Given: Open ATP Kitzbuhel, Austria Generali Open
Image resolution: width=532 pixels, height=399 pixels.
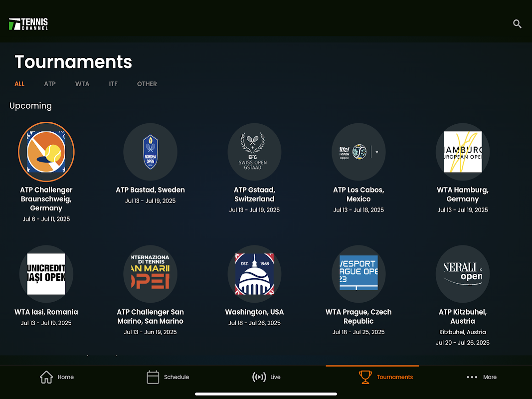Looking at the screenshot, I should (x=463, y=274).
